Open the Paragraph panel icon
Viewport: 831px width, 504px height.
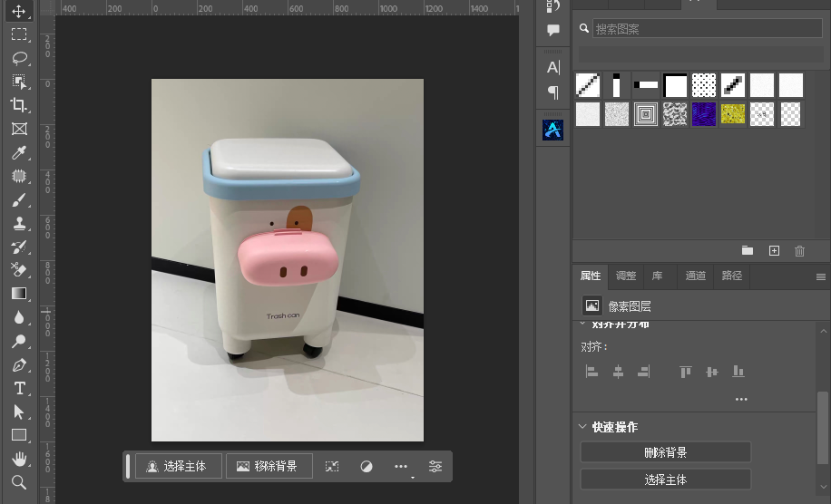tap(552, 92)
